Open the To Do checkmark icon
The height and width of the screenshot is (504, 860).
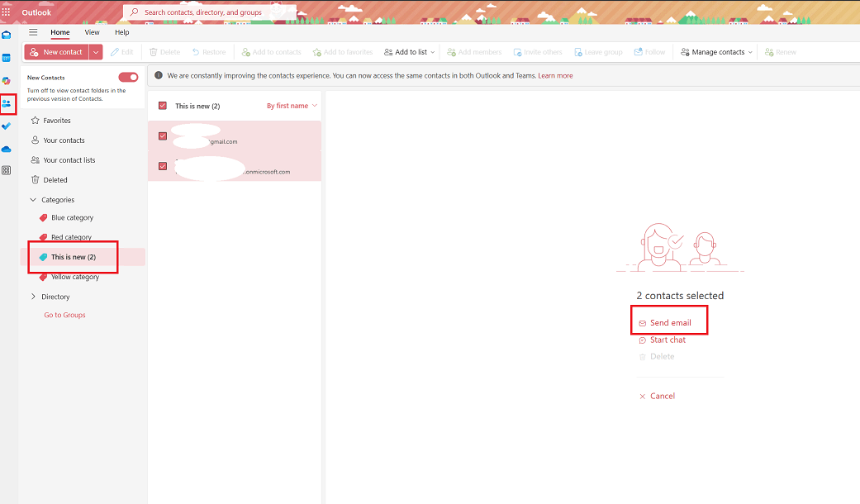click(x=6, y=126)
